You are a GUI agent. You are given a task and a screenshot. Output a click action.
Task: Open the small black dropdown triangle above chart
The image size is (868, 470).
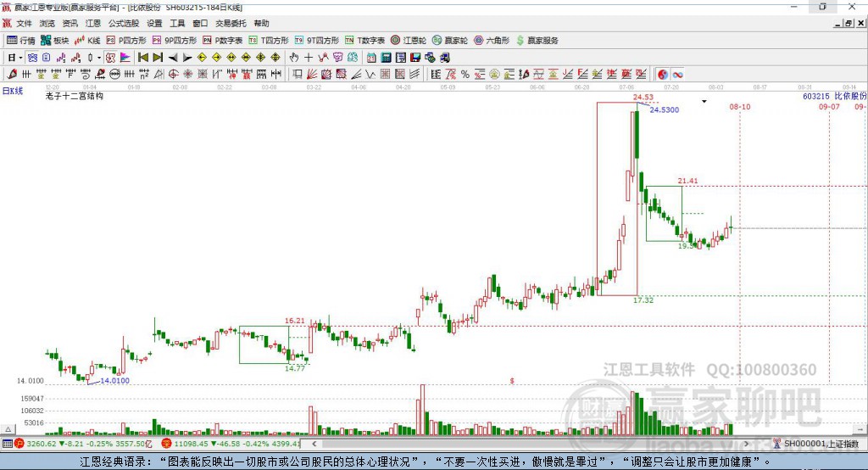(x=704, y=102)
